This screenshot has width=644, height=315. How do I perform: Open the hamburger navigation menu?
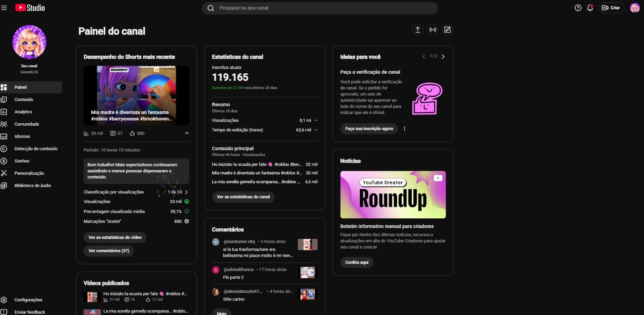4,8
